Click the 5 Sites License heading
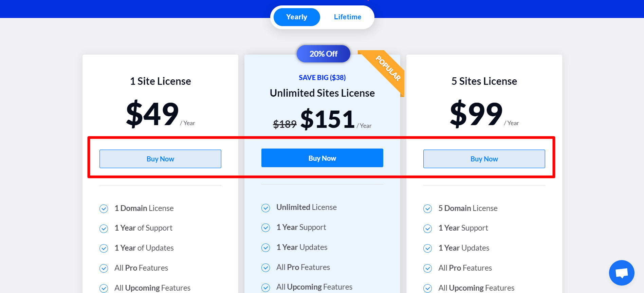 (484, 81)
